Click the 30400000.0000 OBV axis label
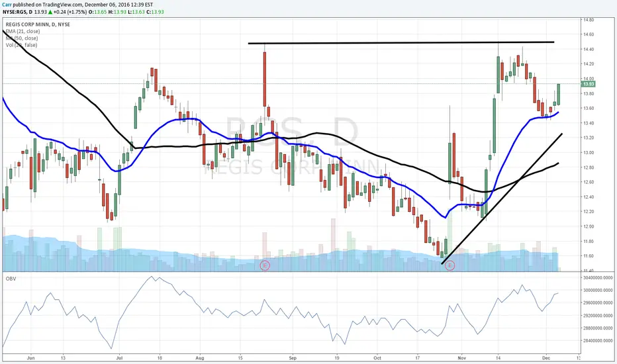The width and height of the screenshot is (617, 364). click(x=598, y=278)
